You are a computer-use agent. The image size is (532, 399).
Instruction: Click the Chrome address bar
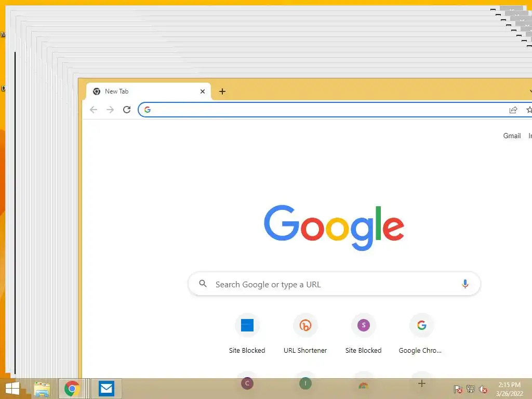pos(335,110)
